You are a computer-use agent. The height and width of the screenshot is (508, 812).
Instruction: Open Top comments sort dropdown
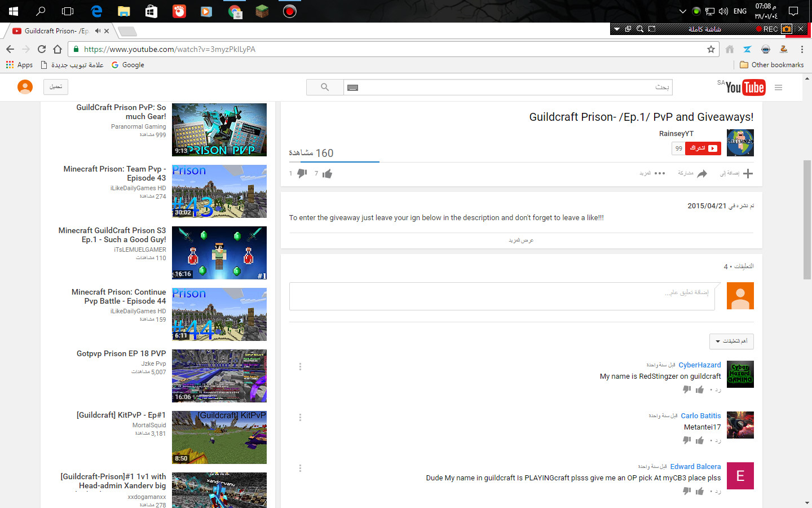click(x=731, y=341)
